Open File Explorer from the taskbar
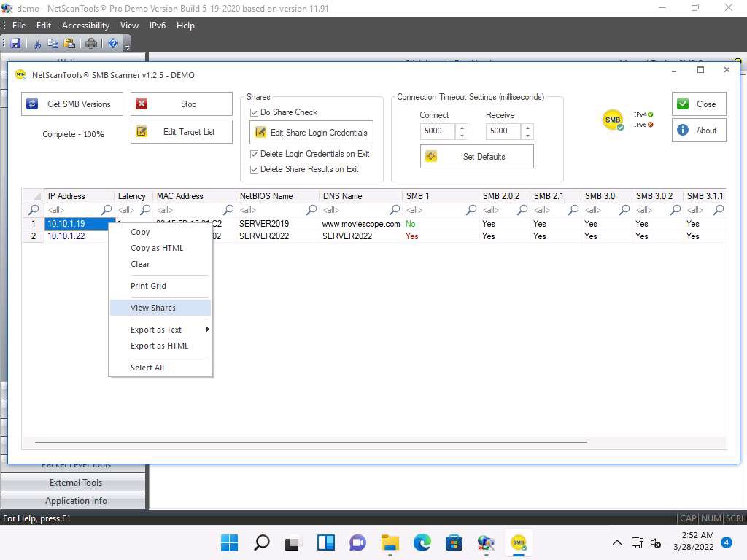 pyautogui.click(x=390, y=542)
